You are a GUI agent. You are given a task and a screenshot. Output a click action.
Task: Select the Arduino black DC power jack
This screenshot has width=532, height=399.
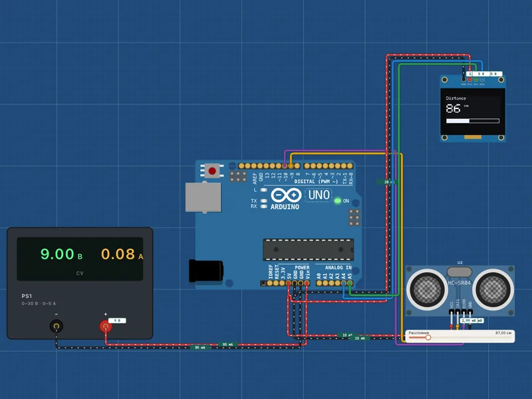pyautogui.click(x=206, y=271)
